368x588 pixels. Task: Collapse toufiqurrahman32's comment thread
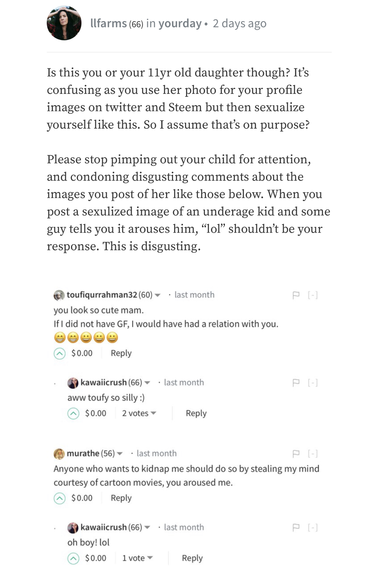(313, 295)
